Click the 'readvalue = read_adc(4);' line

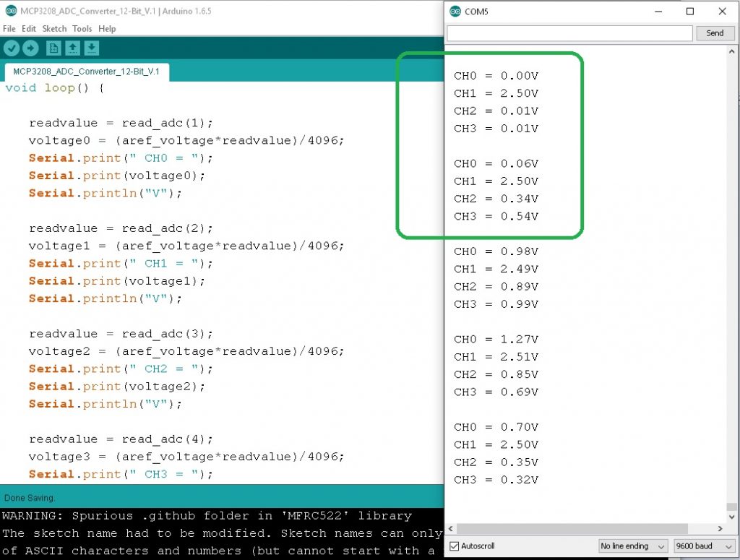[121, 440]
